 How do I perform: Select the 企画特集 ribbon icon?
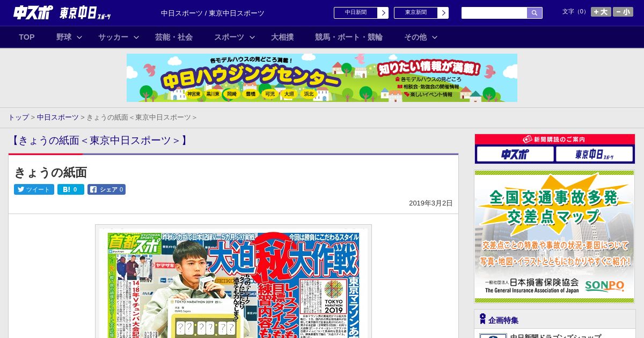482,319
